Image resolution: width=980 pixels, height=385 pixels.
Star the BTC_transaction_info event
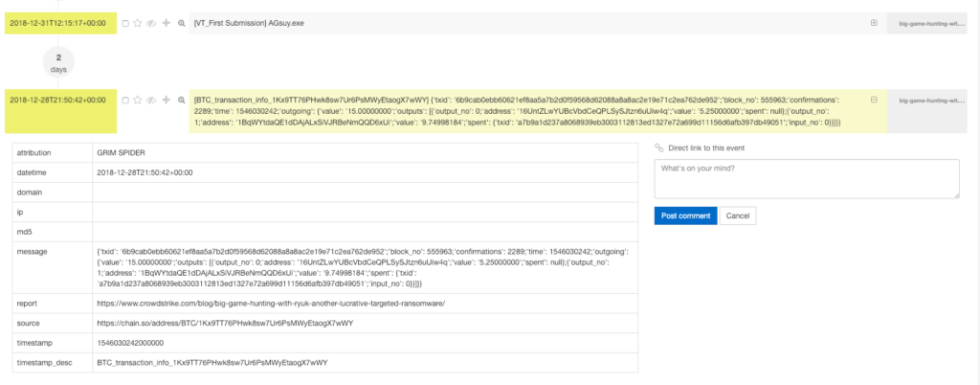tap(138, 100)
